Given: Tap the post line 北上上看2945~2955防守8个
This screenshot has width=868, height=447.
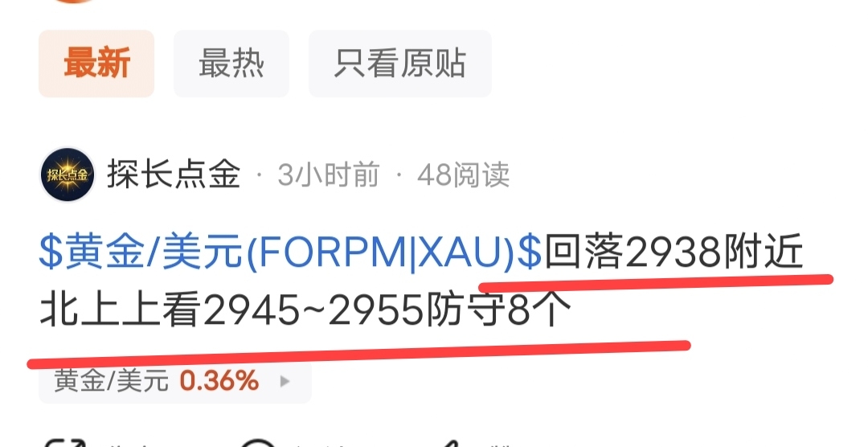Looking at the screenshot, I should pyautogui.click(x=305, y=311).
